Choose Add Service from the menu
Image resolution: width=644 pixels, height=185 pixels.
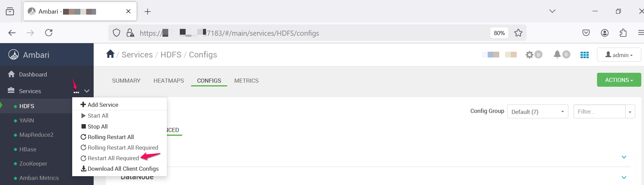tap(99, 105)
